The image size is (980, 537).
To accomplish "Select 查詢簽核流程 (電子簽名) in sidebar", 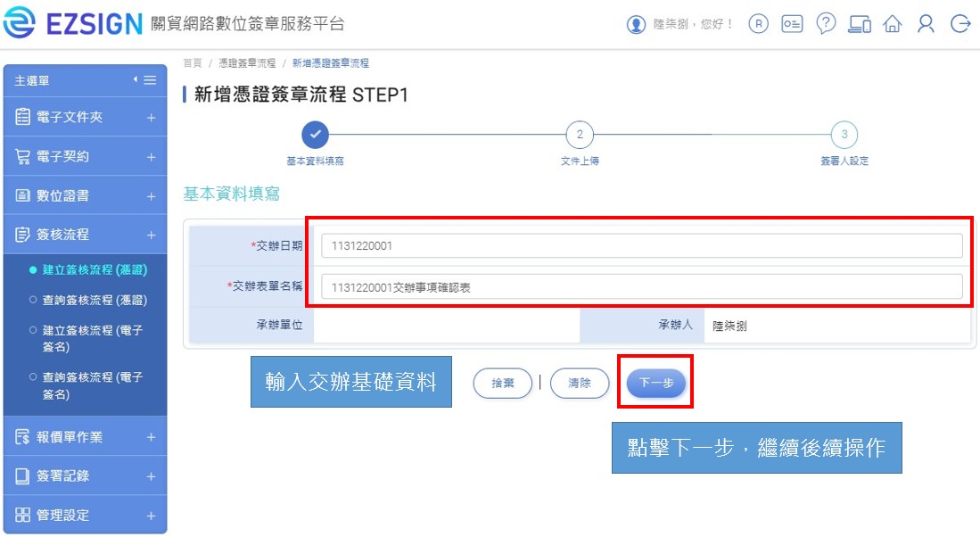I will (92, 385).
